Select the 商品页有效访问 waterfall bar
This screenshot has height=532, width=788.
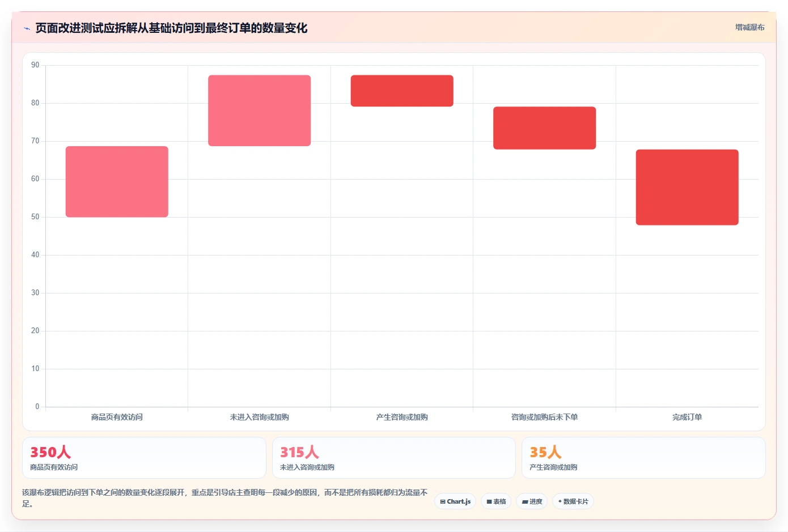pyautogui.click(x=117, y=182)
